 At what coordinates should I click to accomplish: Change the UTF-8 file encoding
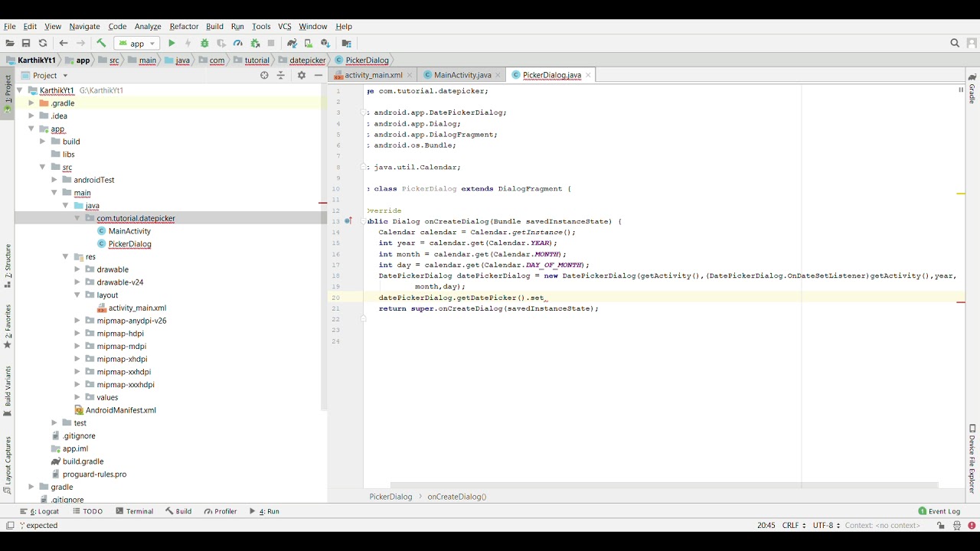pyautogui.click(x=826, y=526)
